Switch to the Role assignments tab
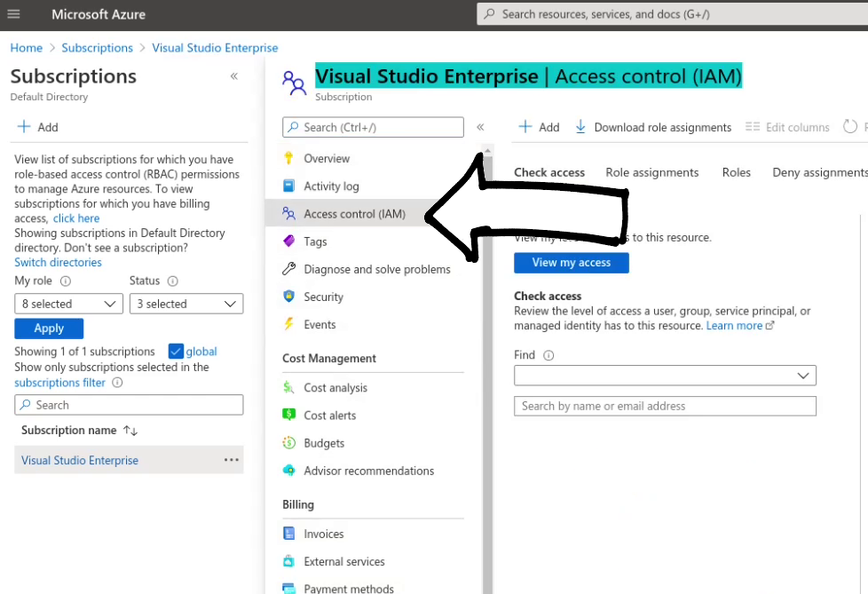The width and height of the screenshot is (868, 594). pos(652,173)
